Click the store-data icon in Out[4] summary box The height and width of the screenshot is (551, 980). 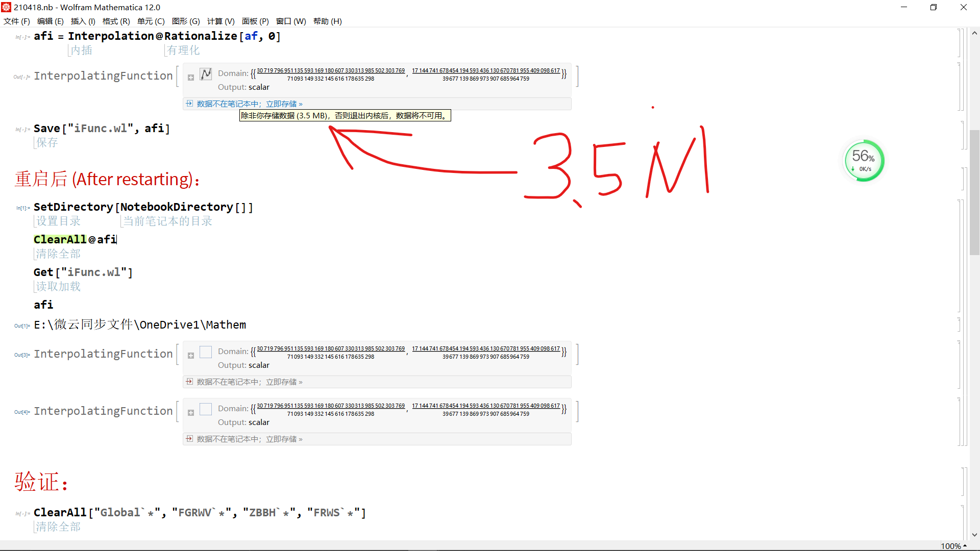(x=189, y=439)
